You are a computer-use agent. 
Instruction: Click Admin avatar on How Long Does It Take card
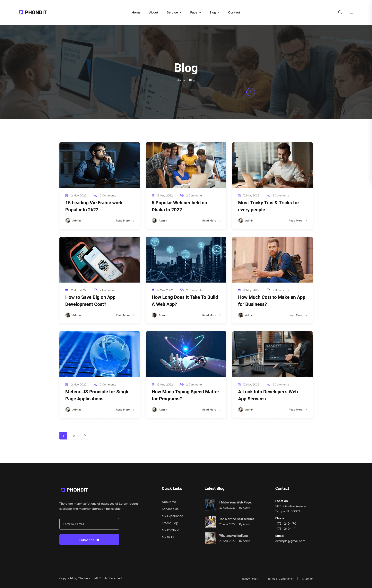154,315
